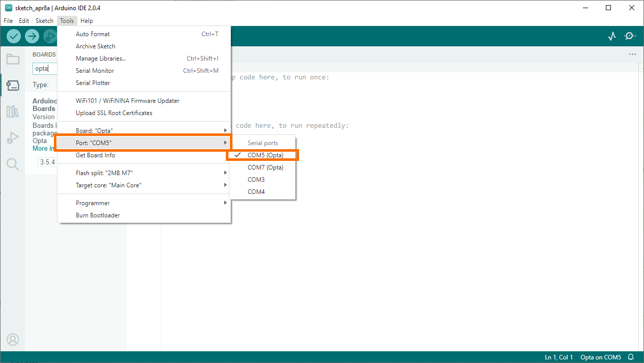Click the Type: label in Boards Manager

point(41,85)
